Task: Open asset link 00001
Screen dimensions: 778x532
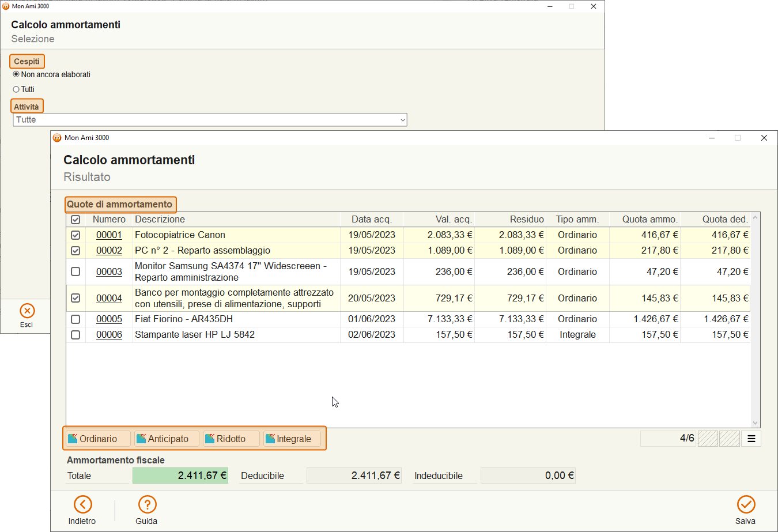Action: [109, 235]
